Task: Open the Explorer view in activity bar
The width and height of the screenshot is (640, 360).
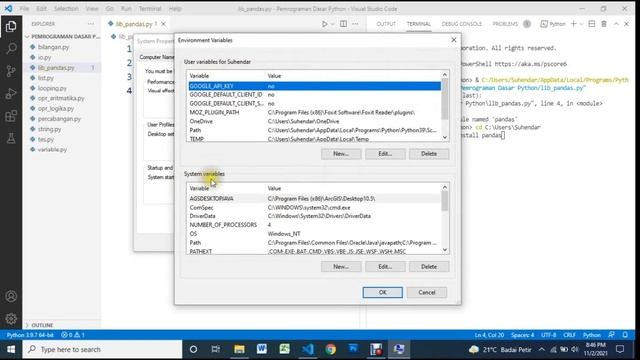Action: (x=11, y=27)
